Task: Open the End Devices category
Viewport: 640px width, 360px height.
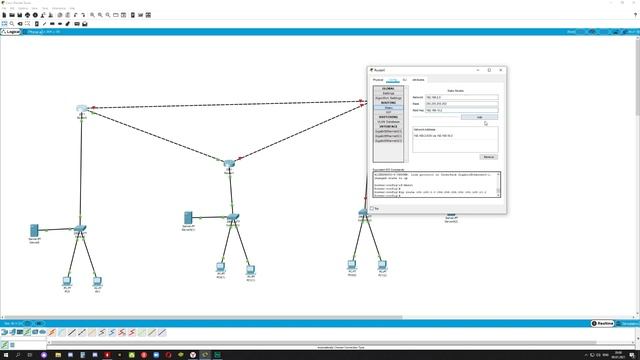Action: click(x=12, y=332)
